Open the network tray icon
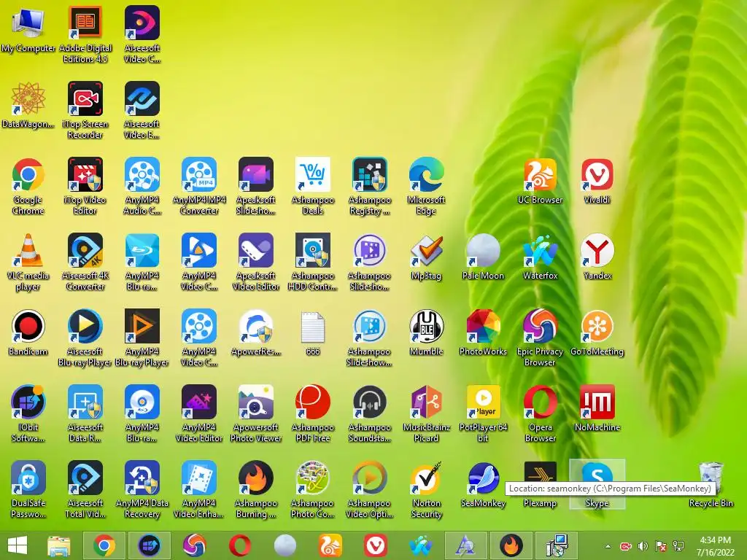The width and height of the screenshot is (747, 560). click(x=678, y=546)
